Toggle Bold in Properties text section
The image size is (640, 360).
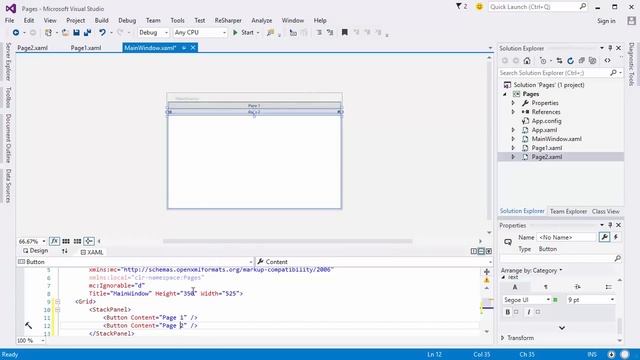pyautogui.click(x=507, y=312)
